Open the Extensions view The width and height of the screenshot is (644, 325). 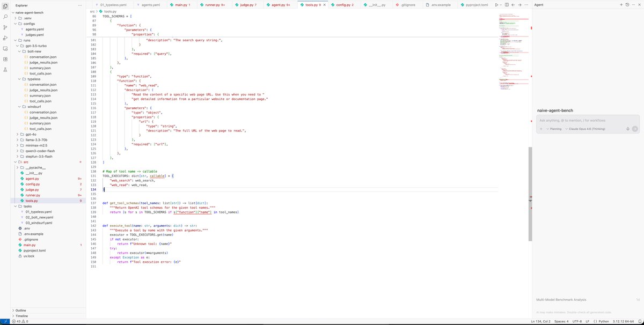(5, 59)
